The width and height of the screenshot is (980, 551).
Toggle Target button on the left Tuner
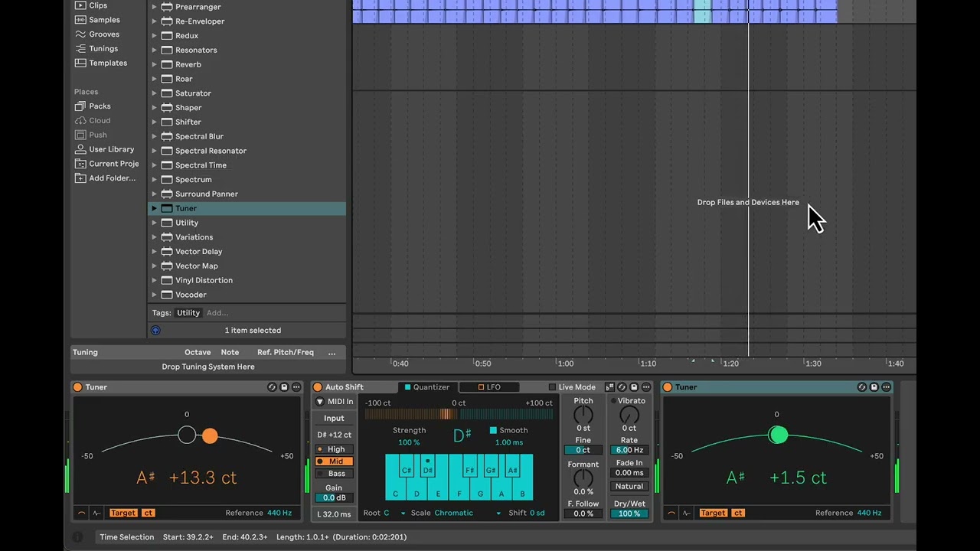[122, 513]
